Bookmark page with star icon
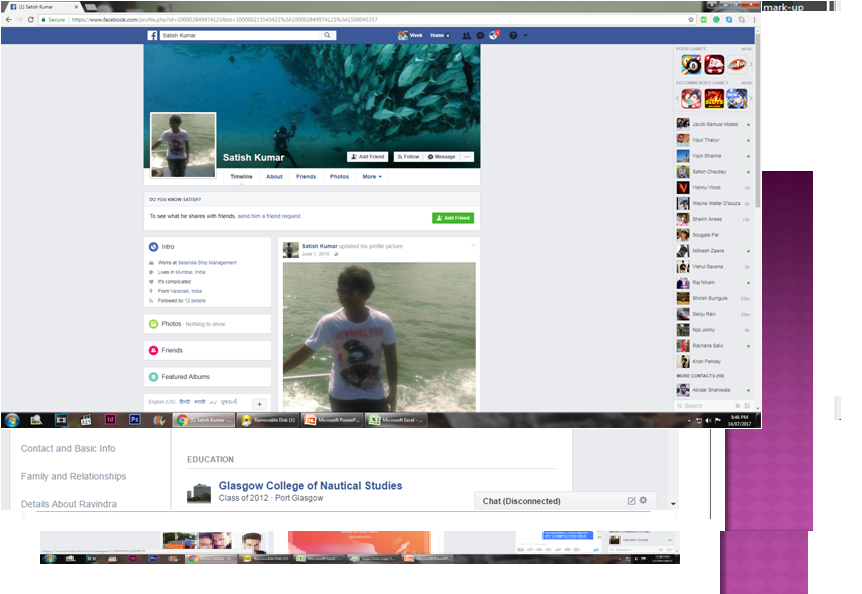The height and width of the screenshot is (594, 862). [691, 19]
